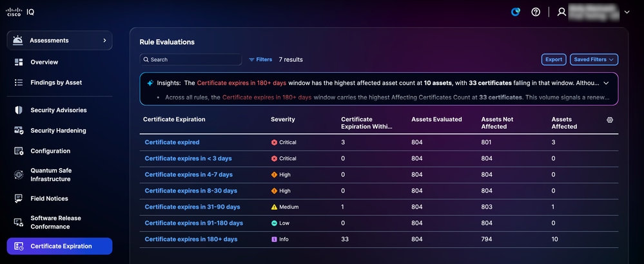Click Low severity icon in 91-180 days row
Image resolution: width=644 pixels, height=264 pixels.
tap(274, 223)
